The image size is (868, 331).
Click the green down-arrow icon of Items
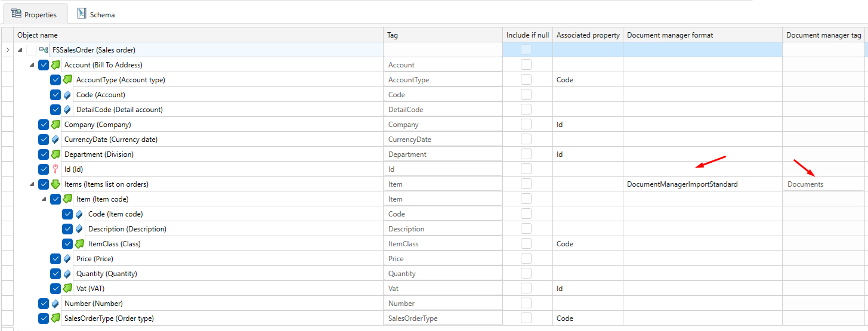(55, 184)
